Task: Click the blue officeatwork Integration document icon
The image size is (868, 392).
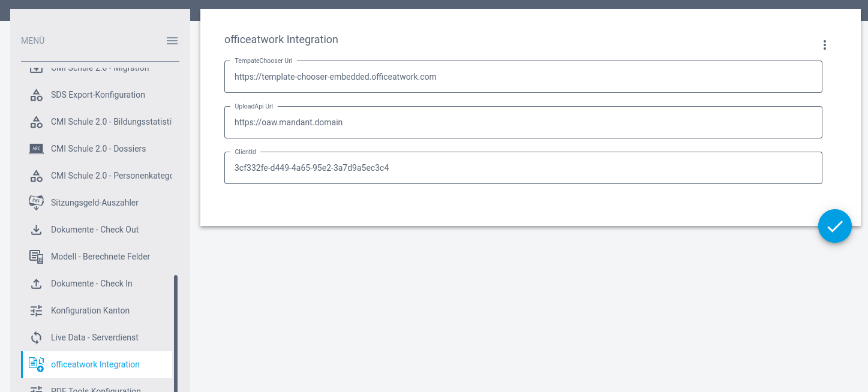Action: pyautogui.click(x=36, y=364)
